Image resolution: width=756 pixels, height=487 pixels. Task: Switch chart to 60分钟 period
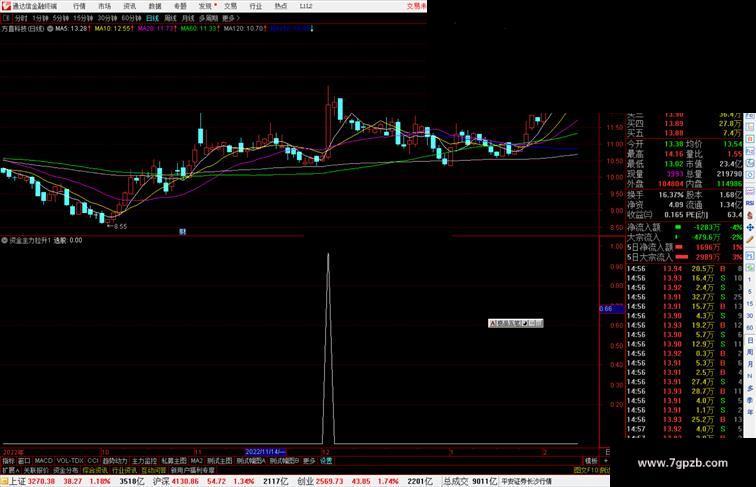pos(131,18)
